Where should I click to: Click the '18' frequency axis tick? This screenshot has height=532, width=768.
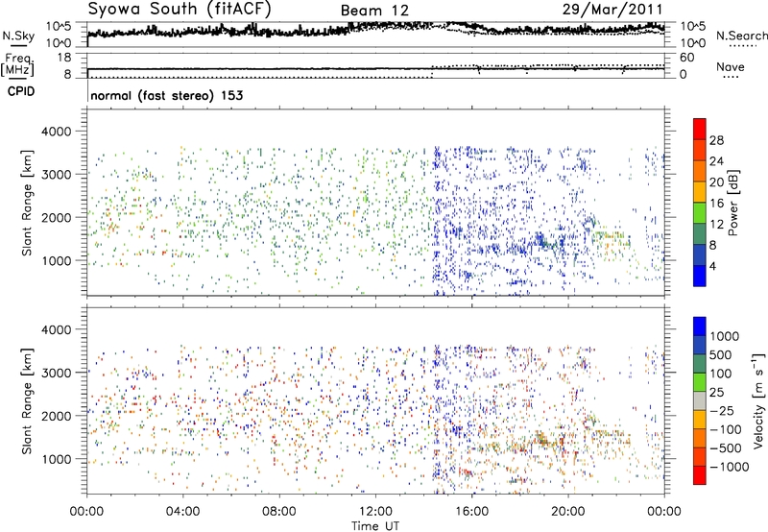[64, 58]
